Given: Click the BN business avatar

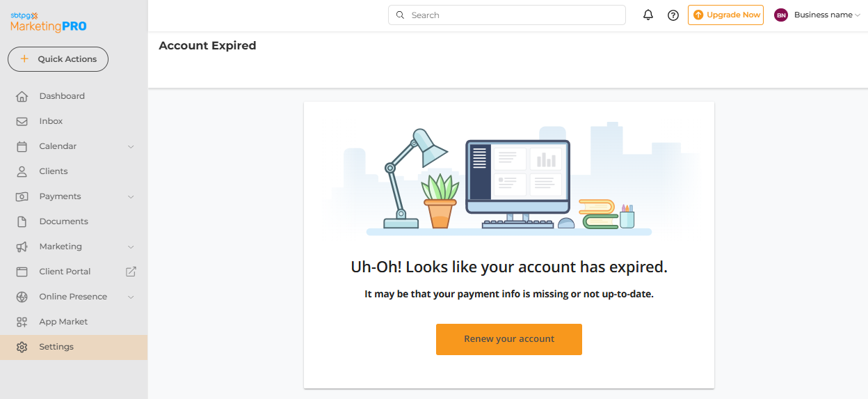Looking at the screenshot, I should pyautogui.click(x=781, y=15).
